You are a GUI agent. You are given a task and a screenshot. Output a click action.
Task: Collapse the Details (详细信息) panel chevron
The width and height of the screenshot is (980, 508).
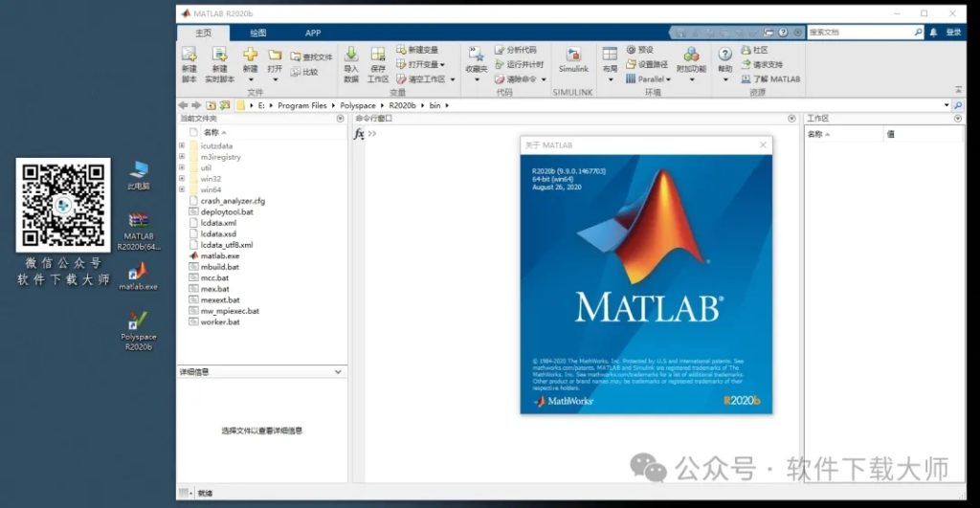coord(338,372)
